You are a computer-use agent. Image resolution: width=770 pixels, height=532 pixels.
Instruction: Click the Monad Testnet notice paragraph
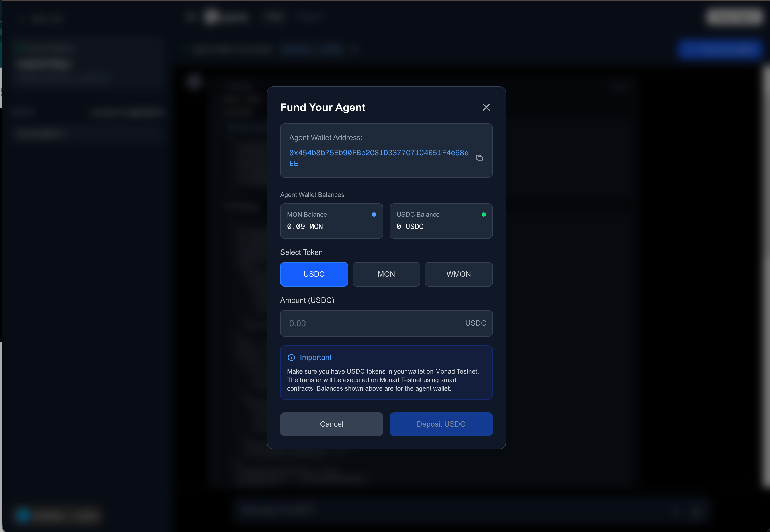coord(383,380)
